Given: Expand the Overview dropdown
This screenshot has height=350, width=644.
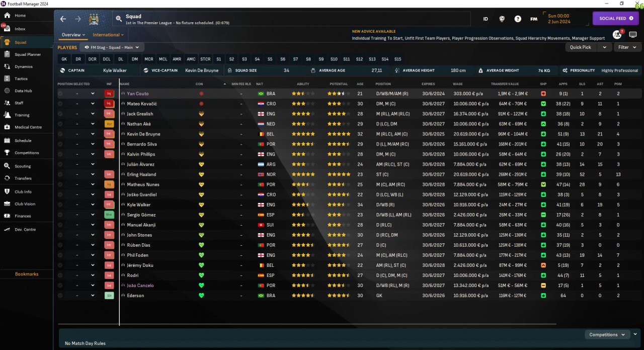Looking at the screenshot, I should 73,35.
